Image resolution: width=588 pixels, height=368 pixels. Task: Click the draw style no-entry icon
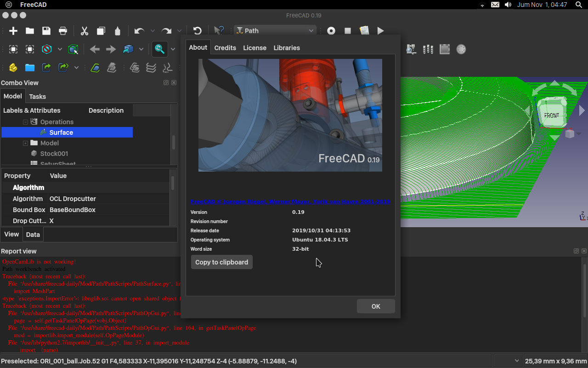click(47, 49)
